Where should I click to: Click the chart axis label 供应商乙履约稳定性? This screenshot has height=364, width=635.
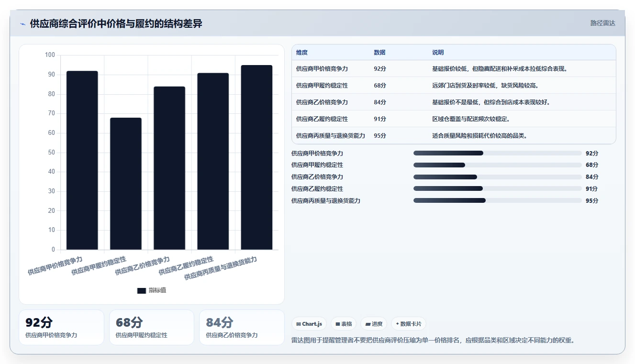pos(186,265)
